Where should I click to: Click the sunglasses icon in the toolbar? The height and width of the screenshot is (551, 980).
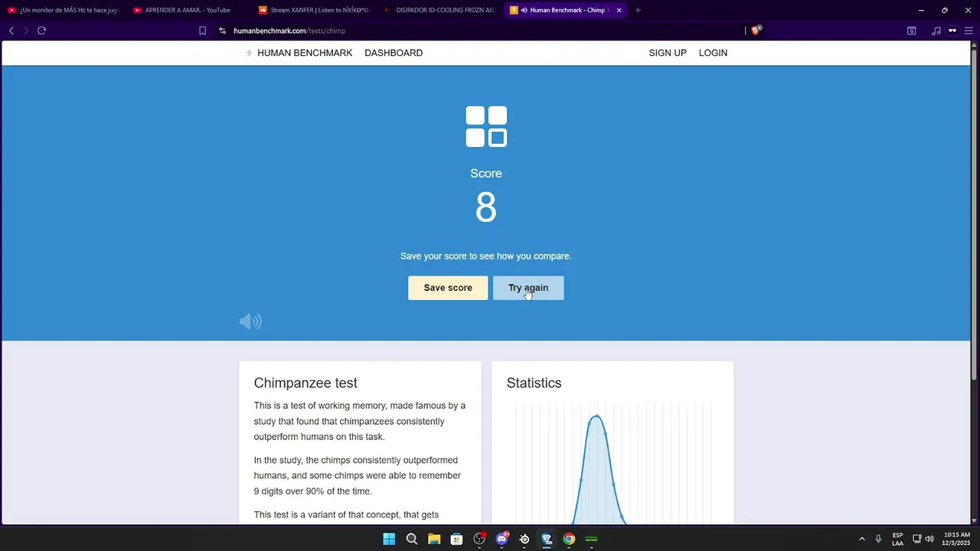[952, 31]
